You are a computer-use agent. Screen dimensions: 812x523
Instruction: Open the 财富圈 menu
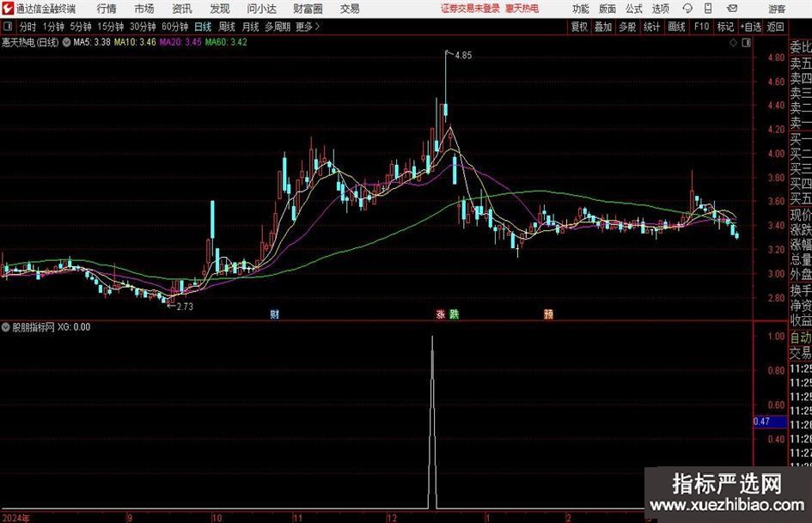tap(308, 9)
